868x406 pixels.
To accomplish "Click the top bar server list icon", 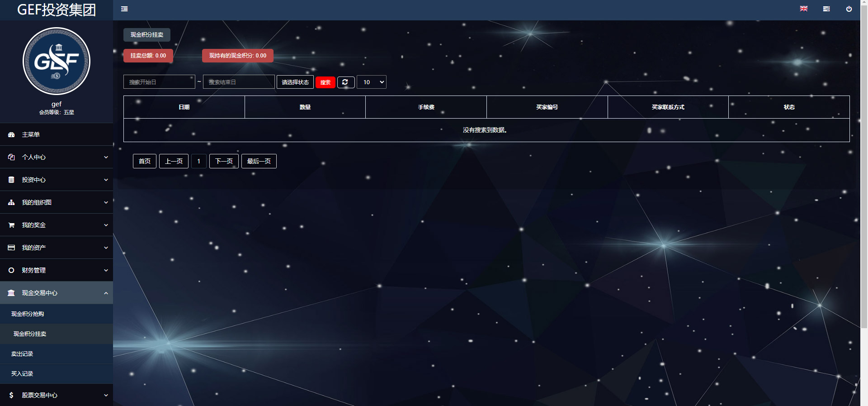I will [826, 9].
